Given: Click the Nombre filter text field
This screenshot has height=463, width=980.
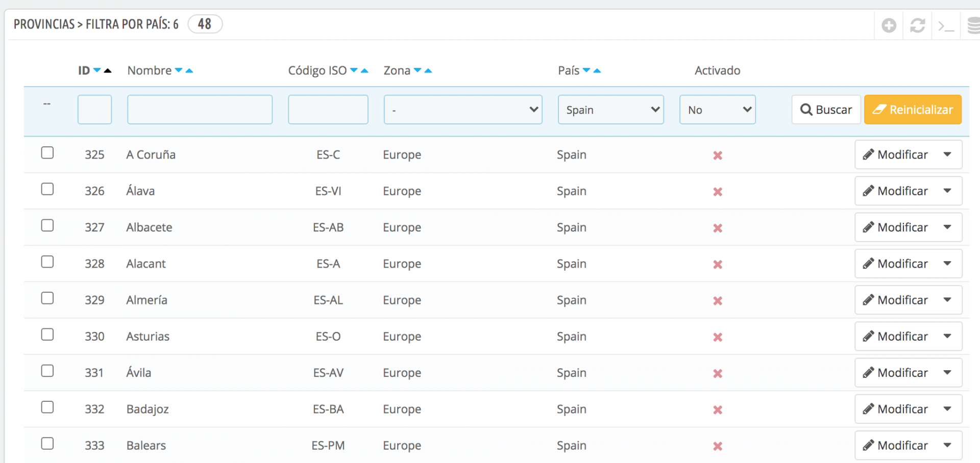Looking at the screenshot, I should pyautogui.click(x=200, y=110).
